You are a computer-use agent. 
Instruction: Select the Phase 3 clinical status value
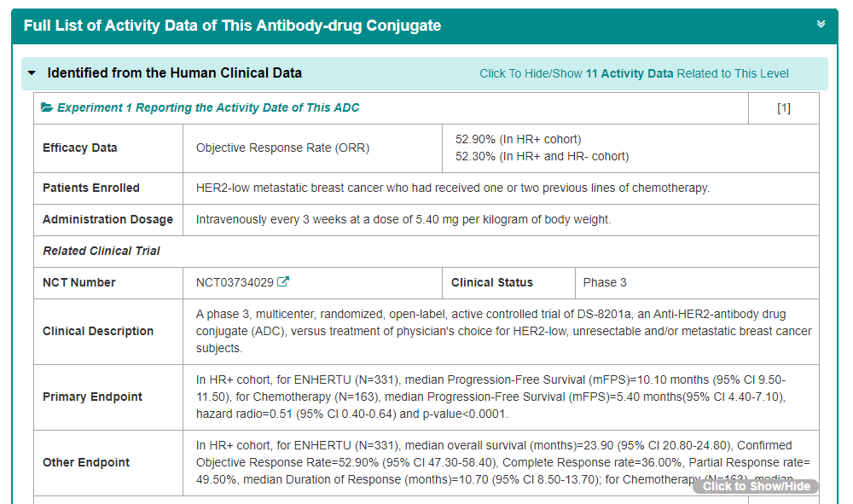tap(605, 282)
